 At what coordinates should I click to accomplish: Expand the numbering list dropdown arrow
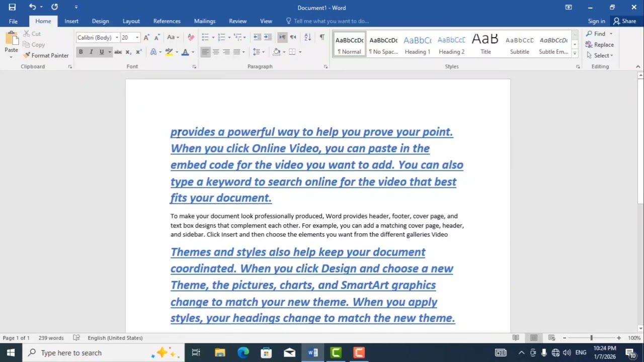click(229, 38)
